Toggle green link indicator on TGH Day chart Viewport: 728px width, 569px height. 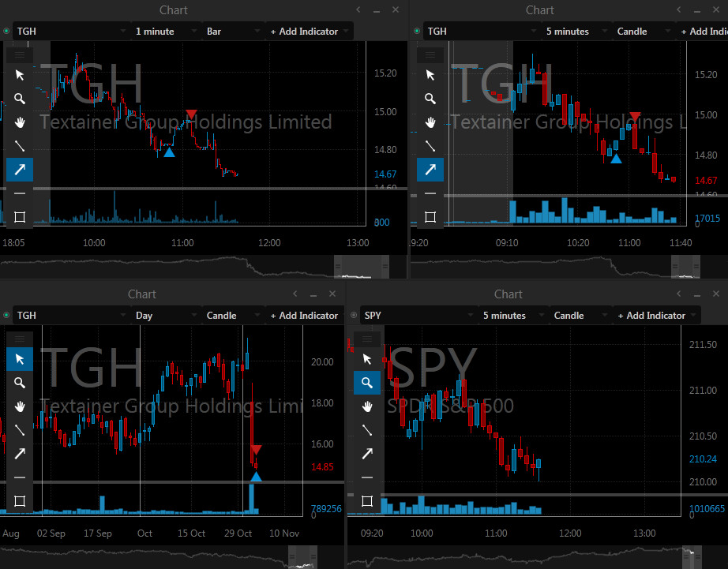(x=6, y=315)
